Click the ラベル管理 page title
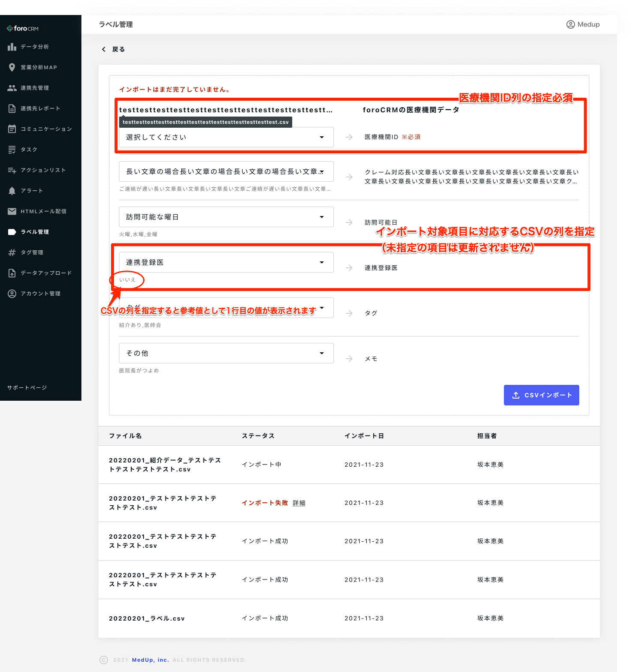 tap(116, 24)
